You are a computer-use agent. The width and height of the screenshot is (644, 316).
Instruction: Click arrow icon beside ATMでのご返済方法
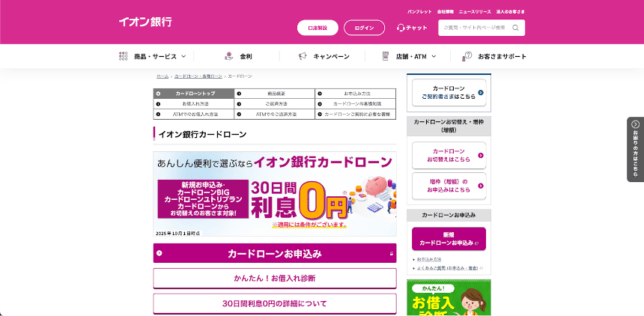click(239, 115)
